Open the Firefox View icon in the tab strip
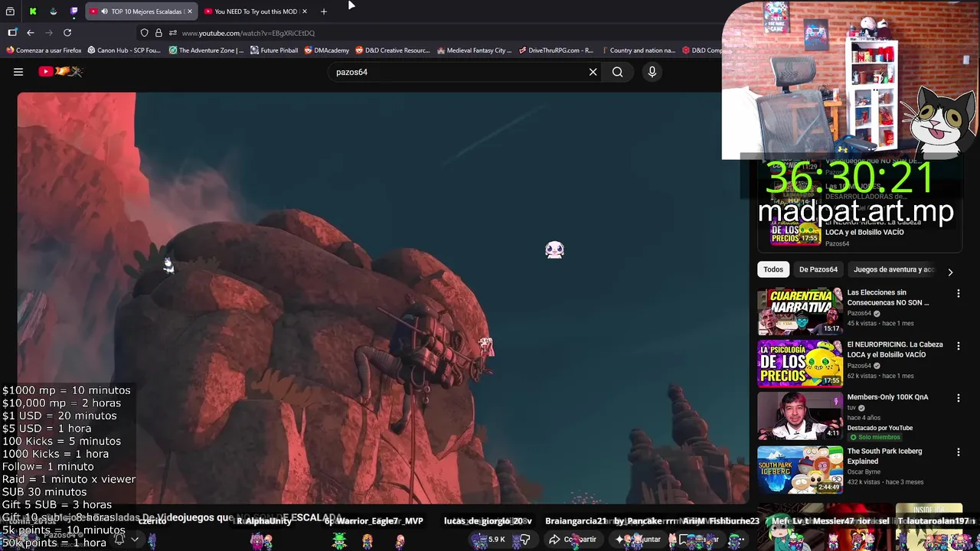980x551 pixels. pyautogui.click(x=10, y=11)
